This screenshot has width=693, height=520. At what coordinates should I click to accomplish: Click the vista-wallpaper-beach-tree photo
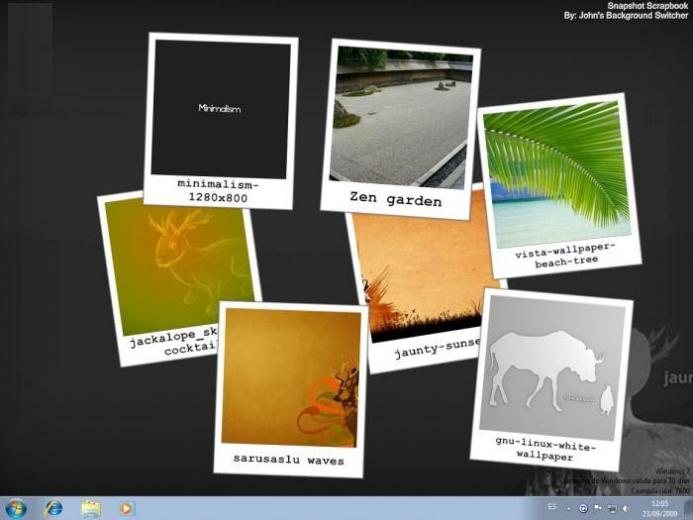[560, 186]
